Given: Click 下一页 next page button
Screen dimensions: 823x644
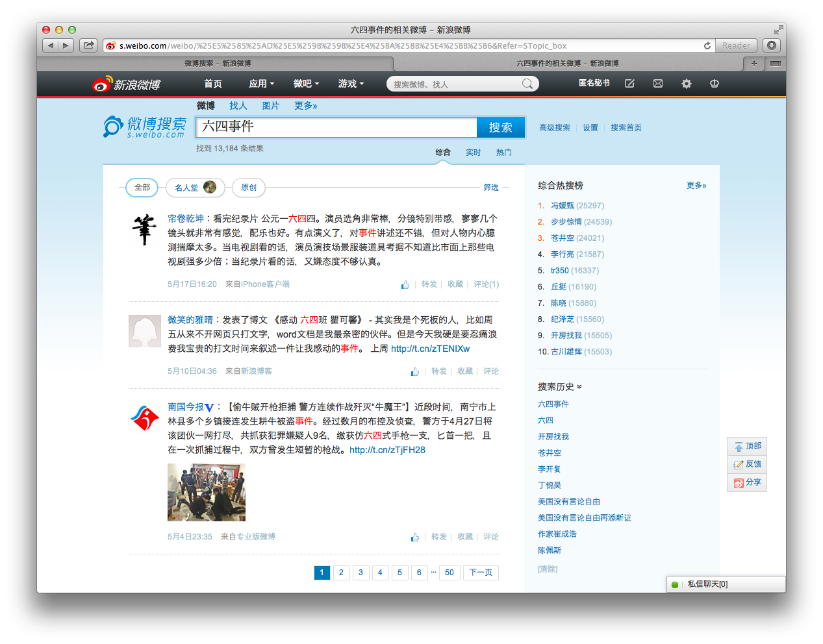Looking at the screenshot, I should 481,573.
